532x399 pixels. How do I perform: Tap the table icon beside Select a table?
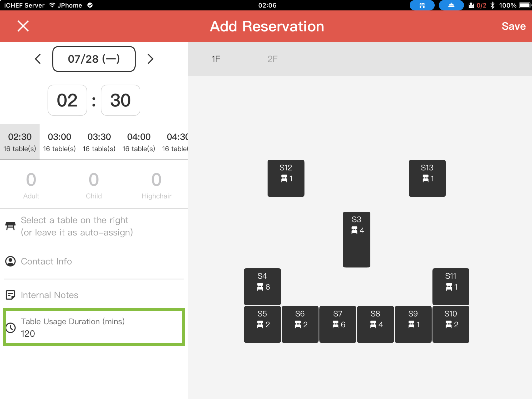(10, 226)
